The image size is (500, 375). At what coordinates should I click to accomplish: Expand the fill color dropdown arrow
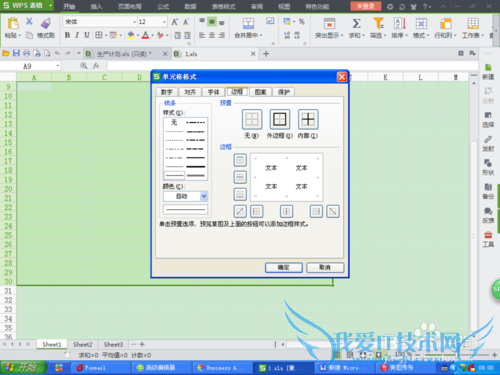click(x=138, y=35)
